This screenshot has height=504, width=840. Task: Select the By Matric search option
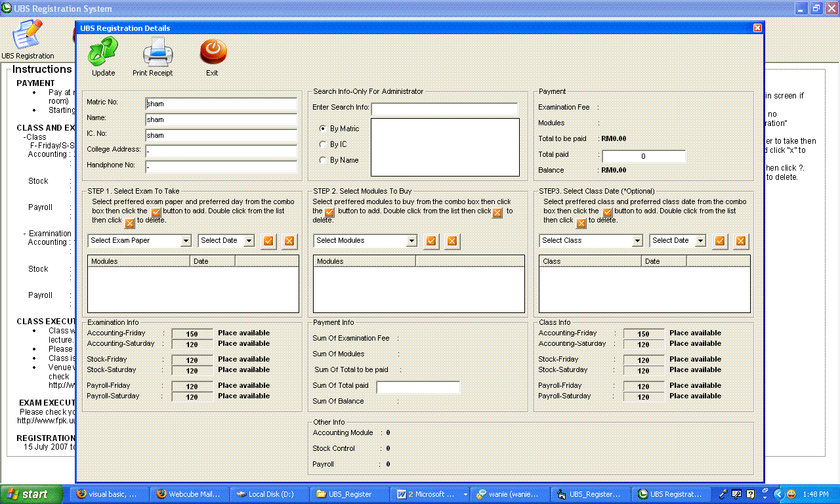(323, 129)
